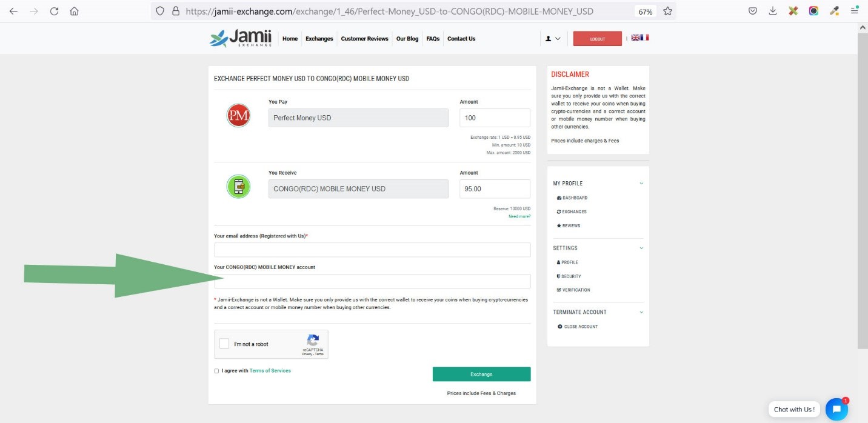Click the multicolor X extension icon
Viewport: 868px width, 423px height.
pos(793,11)
